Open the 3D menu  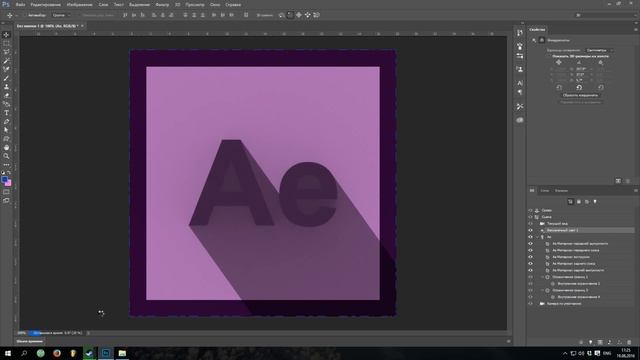coord(177,4)
